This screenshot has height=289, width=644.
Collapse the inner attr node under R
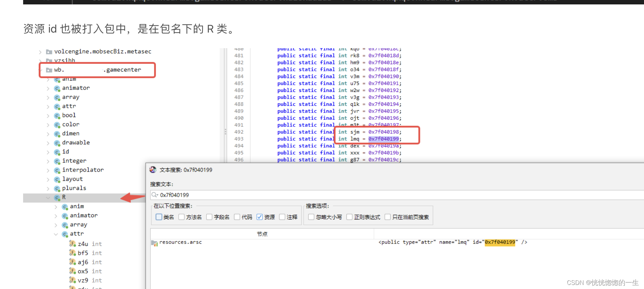pos(56,234)
